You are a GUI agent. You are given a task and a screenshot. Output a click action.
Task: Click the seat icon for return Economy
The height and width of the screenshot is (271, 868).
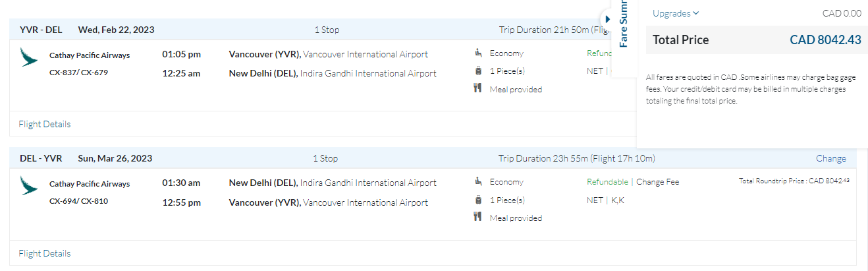coord(478,182)
